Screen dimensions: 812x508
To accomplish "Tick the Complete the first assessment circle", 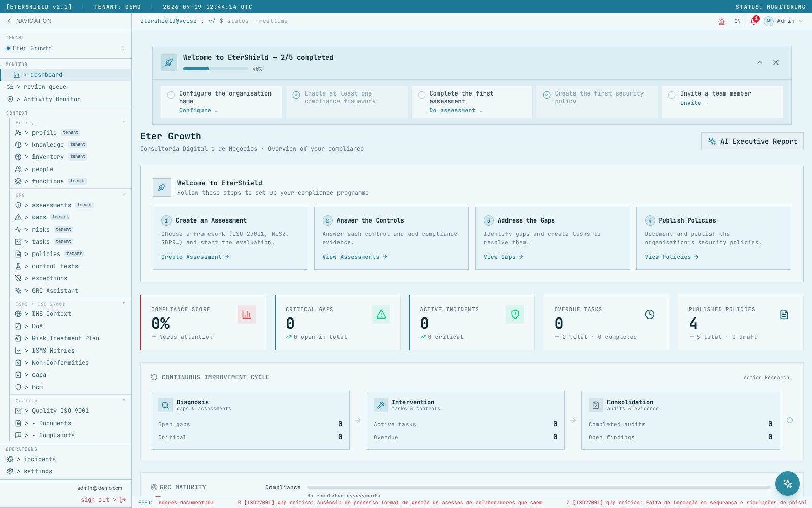I will pyautogui.click(x=422, y=95).
